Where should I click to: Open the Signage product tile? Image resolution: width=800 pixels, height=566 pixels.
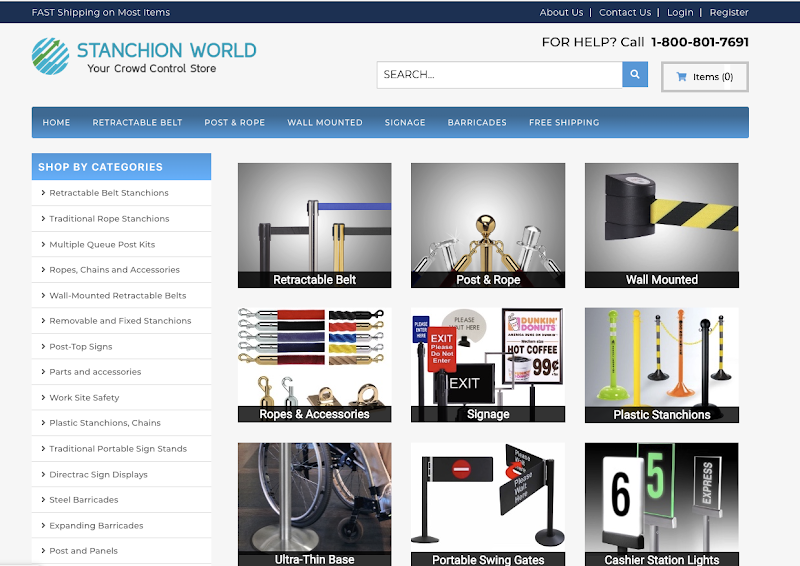[488, 365]
